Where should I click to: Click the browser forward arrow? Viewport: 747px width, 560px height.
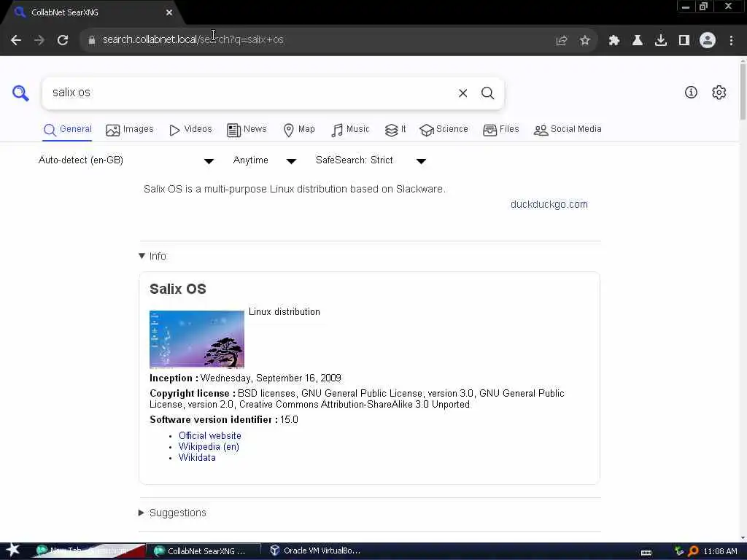click(x=39, y=40)
